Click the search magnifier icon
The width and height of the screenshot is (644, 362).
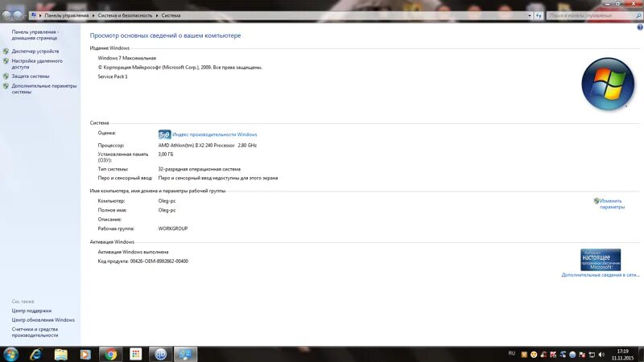tap(638, 15)
